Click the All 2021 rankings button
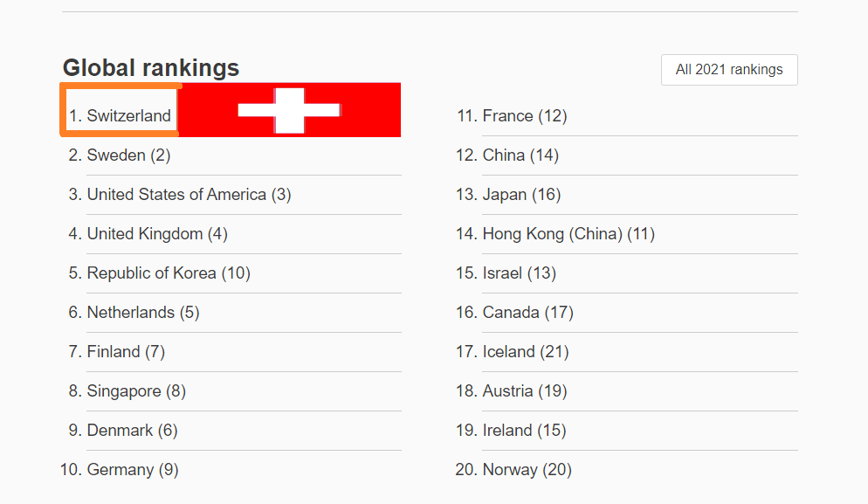This screenshot has width=868, height=504. 729,70
